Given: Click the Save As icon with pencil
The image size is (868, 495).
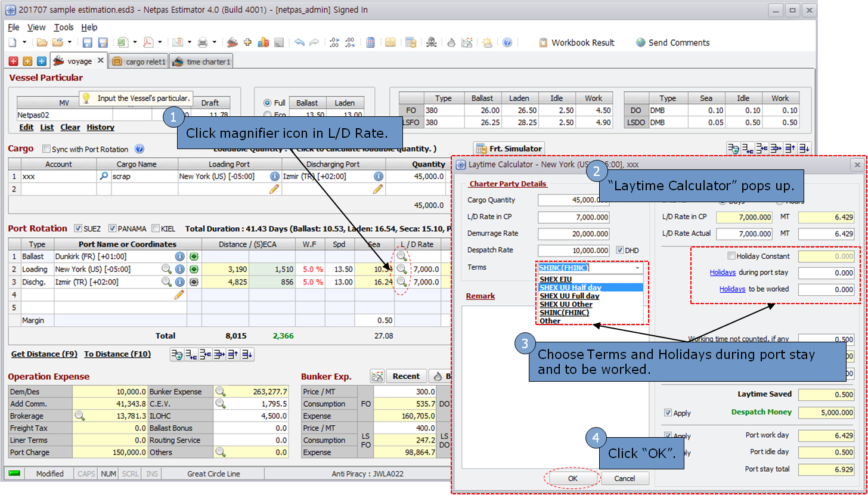Looking at the screenshot, I should pos(103,42).
